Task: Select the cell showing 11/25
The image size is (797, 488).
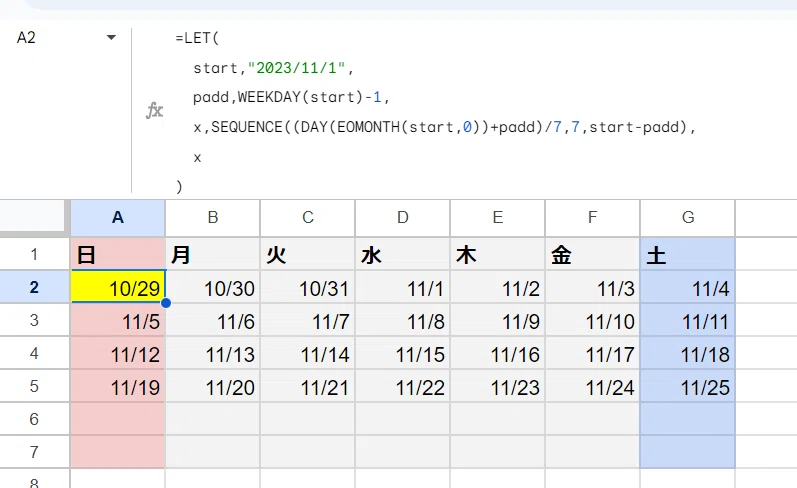Action: (x=688, y=386)
